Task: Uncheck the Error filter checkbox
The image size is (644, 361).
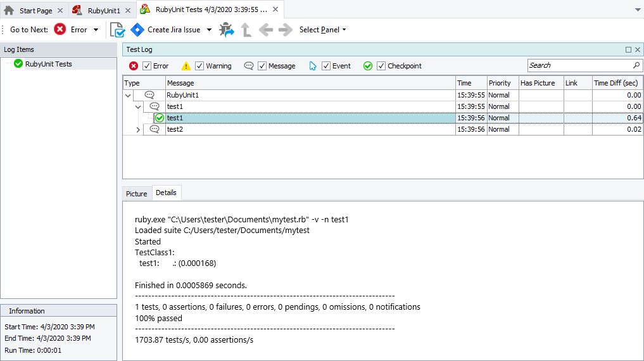Action: pos(147,66)
